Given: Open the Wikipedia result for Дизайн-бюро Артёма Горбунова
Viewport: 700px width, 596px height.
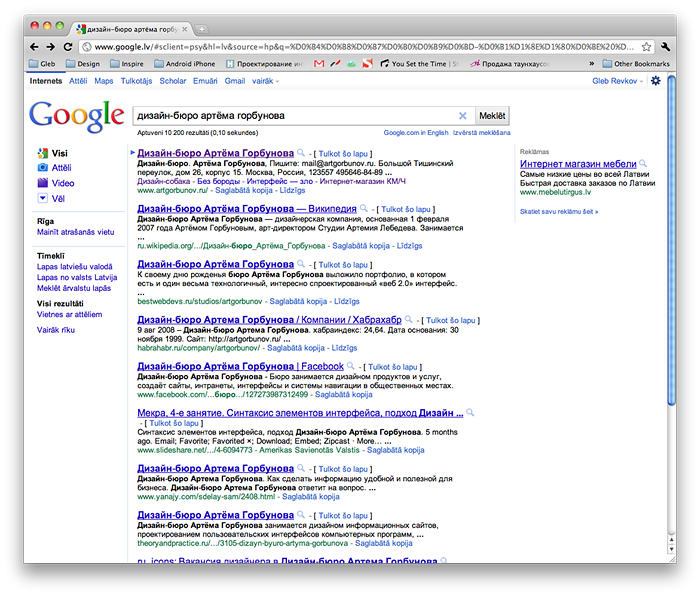Looking at the screenshot, I should coord(242,209).
